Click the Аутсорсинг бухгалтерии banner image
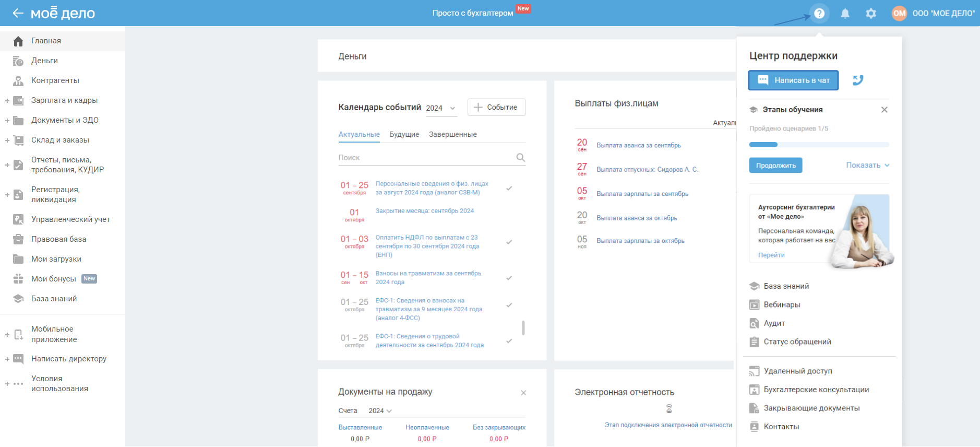This screenshot has width=980, height=447. click(862, 232)
